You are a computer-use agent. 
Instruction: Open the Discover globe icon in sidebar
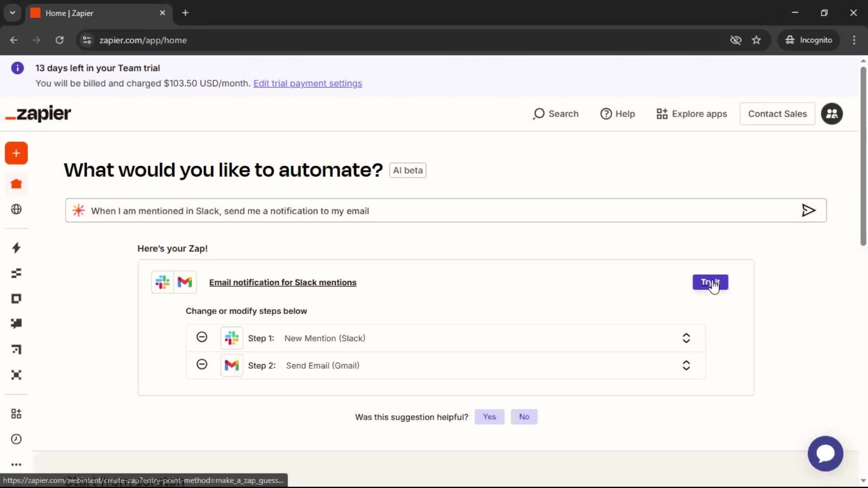(x=16, y=209)
